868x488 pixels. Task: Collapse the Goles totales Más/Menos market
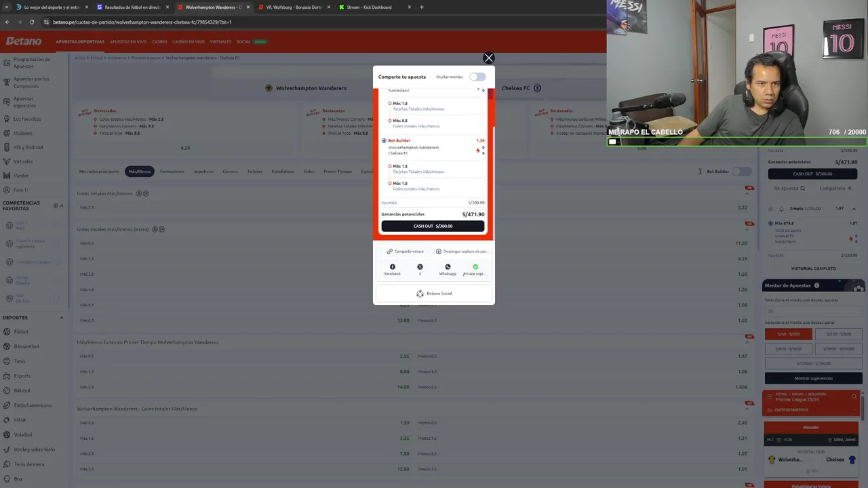747,193
